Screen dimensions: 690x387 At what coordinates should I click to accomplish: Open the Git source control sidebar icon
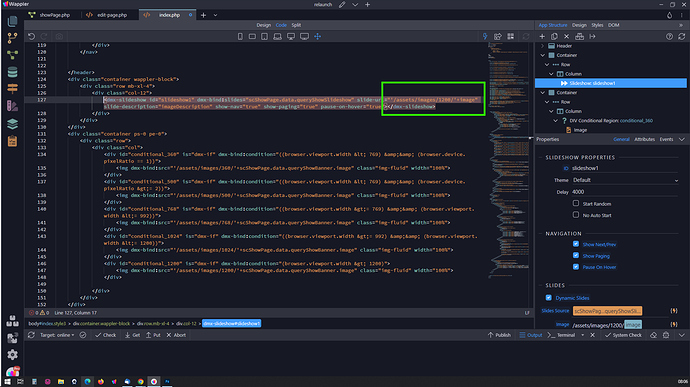coord(12,38)
